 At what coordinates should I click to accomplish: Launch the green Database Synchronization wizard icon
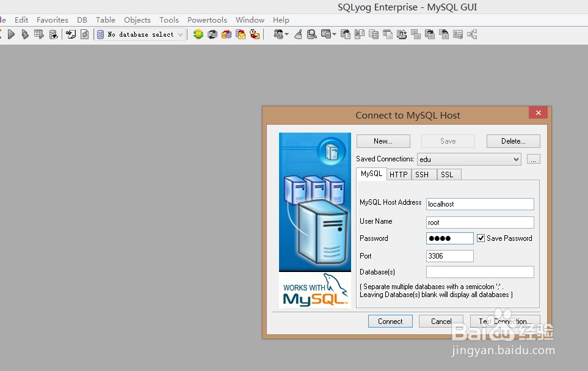click(x=198, y=35)
